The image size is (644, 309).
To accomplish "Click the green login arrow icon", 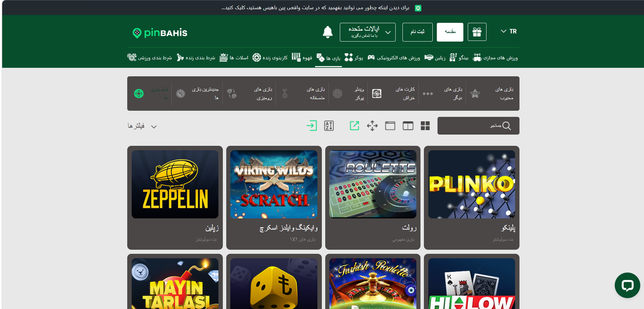I will point(312,126).
